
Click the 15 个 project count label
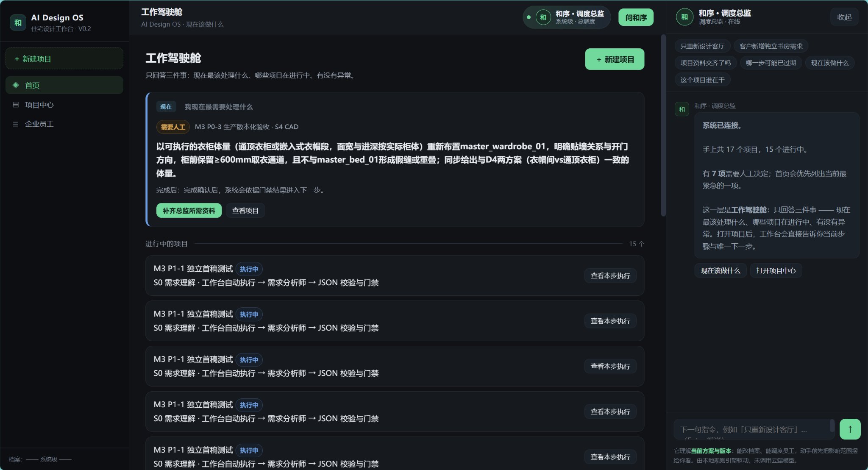(x=637, y=244)
